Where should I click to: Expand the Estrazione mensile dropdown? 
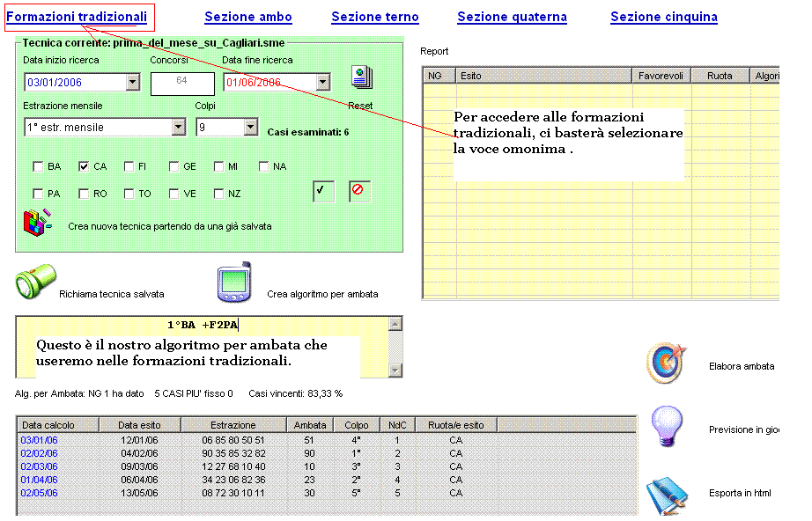click(x=179, y=127)
